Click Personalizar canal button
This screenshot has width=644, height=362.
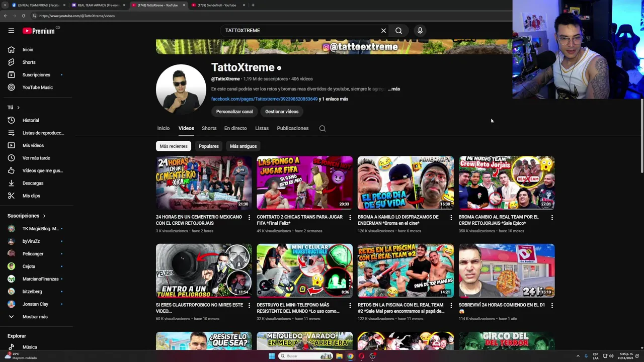point(234,112)
